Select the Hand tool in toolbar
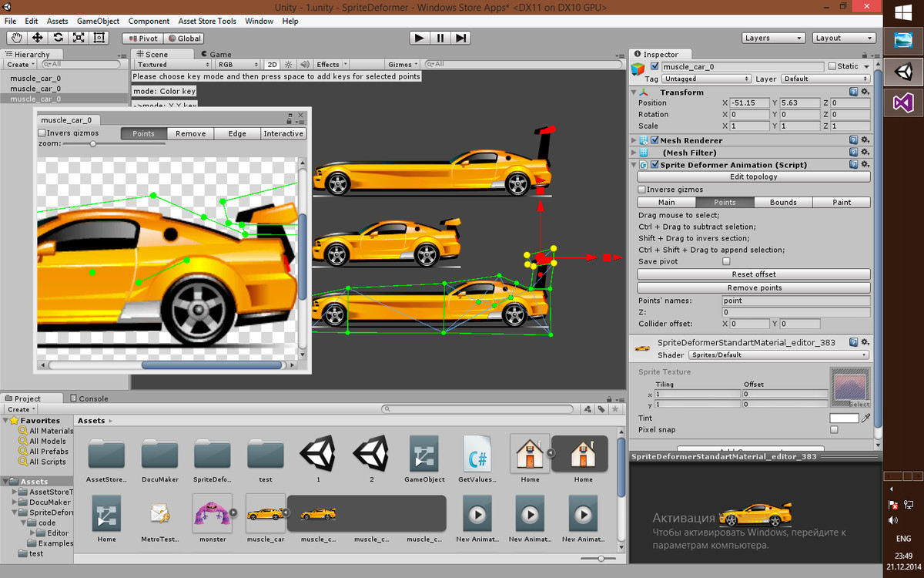 [x=17, y=38]
